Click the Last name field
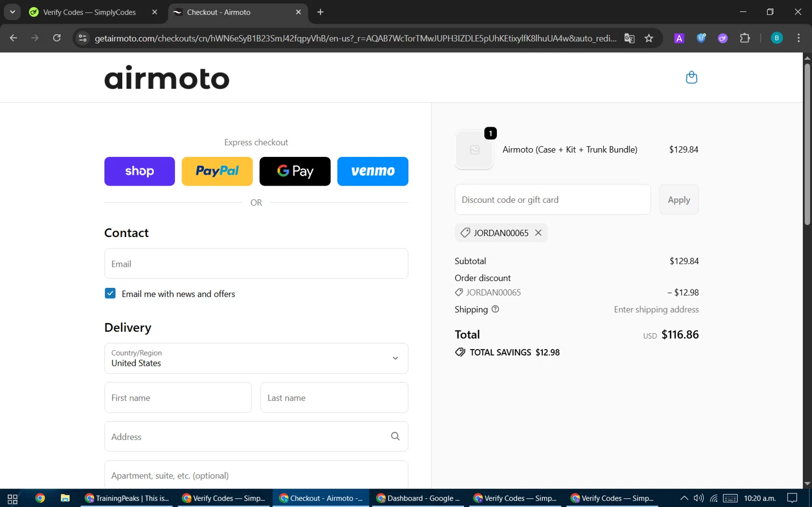Viewport: 812px width, 507px height. pyautogui.click(x=335, y=398)
